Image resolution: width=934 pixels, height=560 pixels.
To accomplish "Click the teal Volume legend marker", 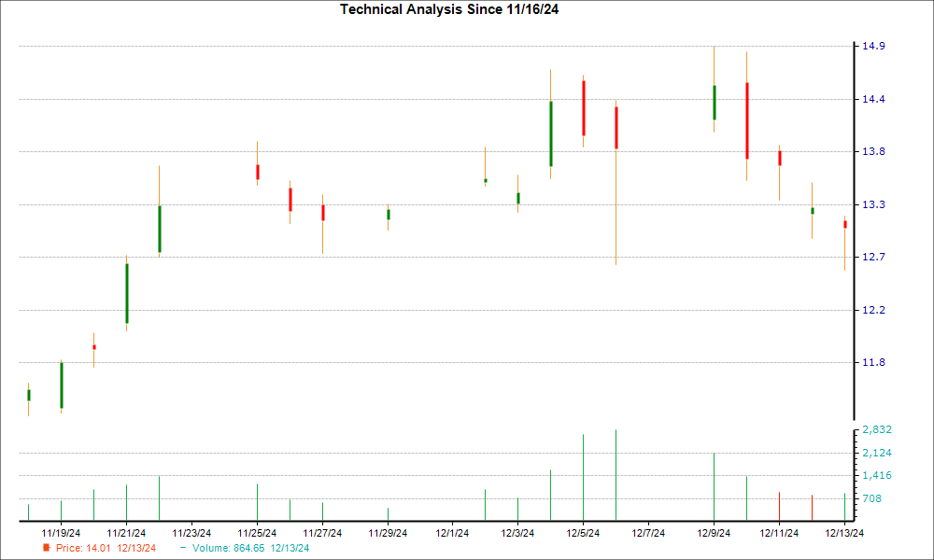I will click(183, 548).
